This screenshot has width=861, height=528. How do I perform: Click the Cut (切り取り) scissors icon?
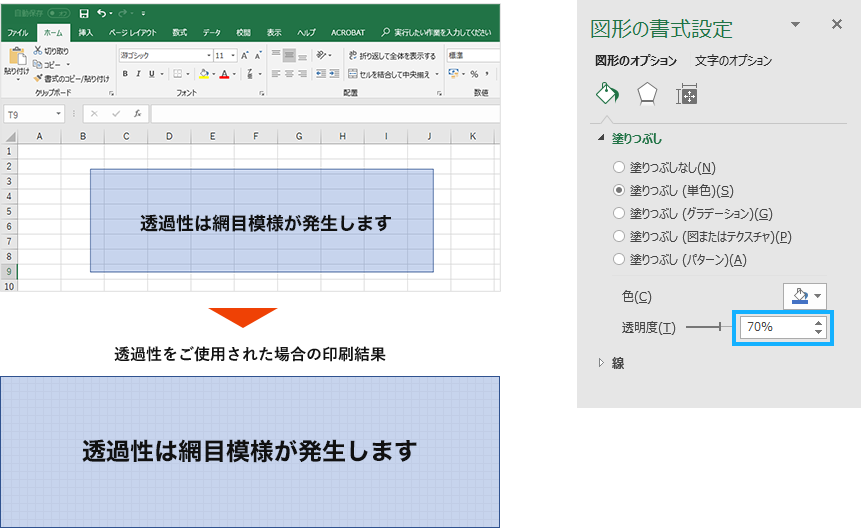(38, 50)
